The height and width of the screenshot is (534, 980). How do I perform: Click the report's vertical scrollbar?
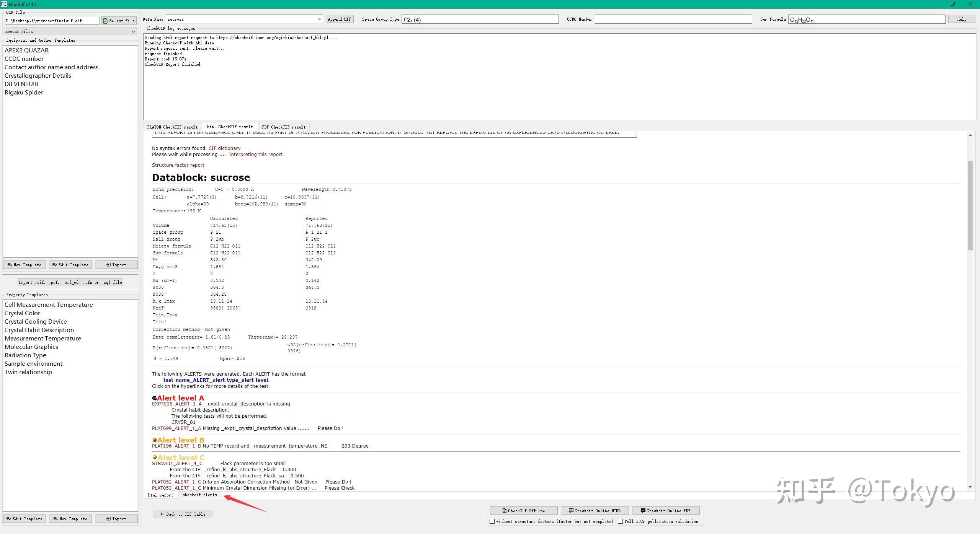pyautogui.click(x=970, y=205)
